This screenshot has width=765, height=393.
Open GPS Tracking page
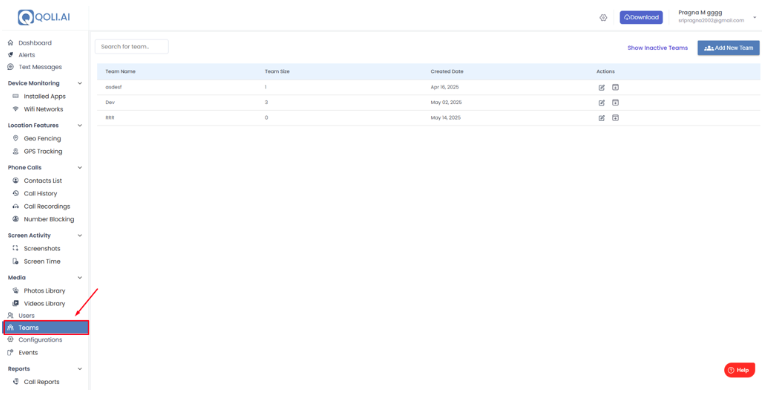pyautogui.click(x=43, y=151)
